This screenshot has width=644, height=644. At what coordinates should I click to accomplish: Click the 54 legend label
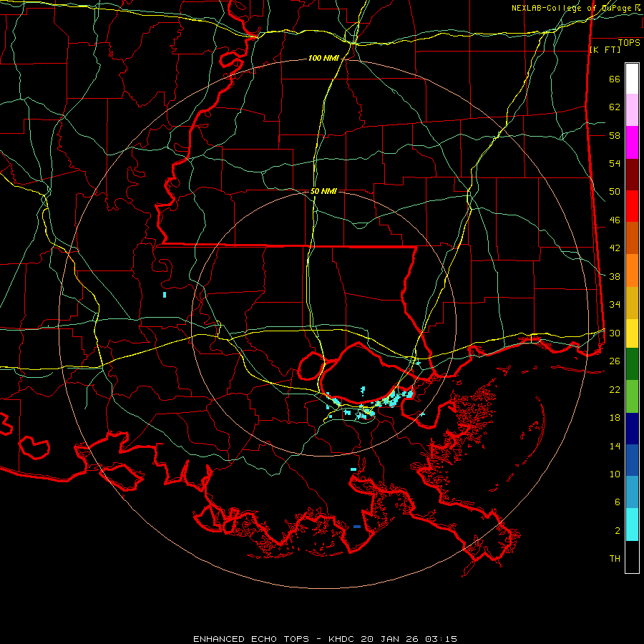click(615, 163)
